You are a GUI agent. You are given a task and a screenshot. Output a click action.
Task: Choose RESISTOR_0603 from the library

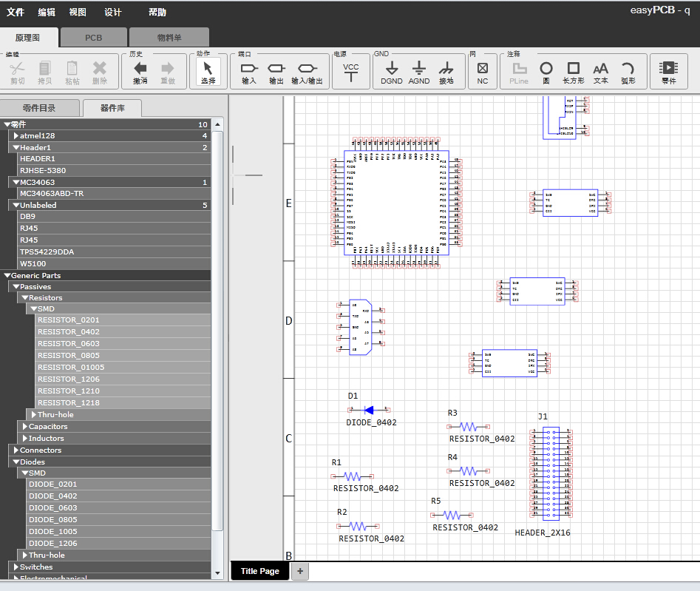(x=123, y=343)
